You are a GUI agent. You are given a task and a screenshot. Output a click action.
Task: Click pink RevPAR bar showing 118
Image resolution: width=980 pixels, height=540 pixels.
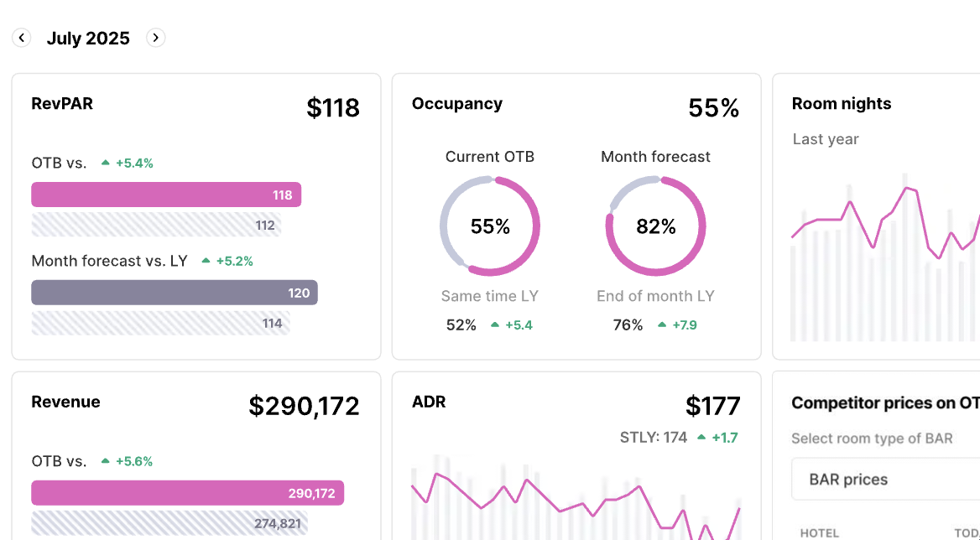[x=166, y=195]
